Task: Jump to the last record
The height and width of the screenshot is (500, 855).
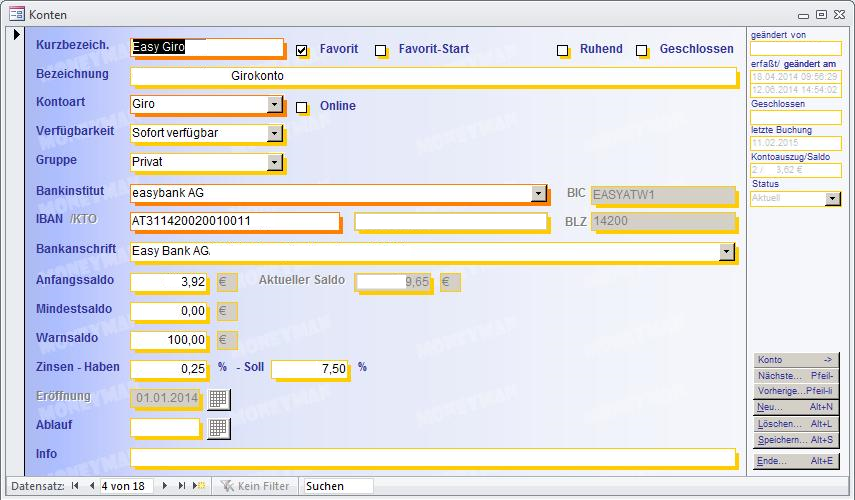Action: point(182,486)
